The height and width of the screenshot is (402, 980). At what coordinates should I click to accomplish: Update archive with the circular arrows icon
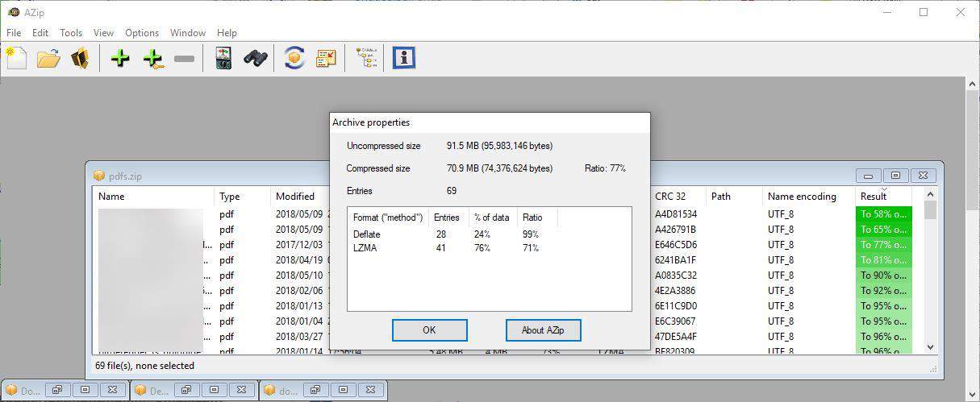[294, 58]
